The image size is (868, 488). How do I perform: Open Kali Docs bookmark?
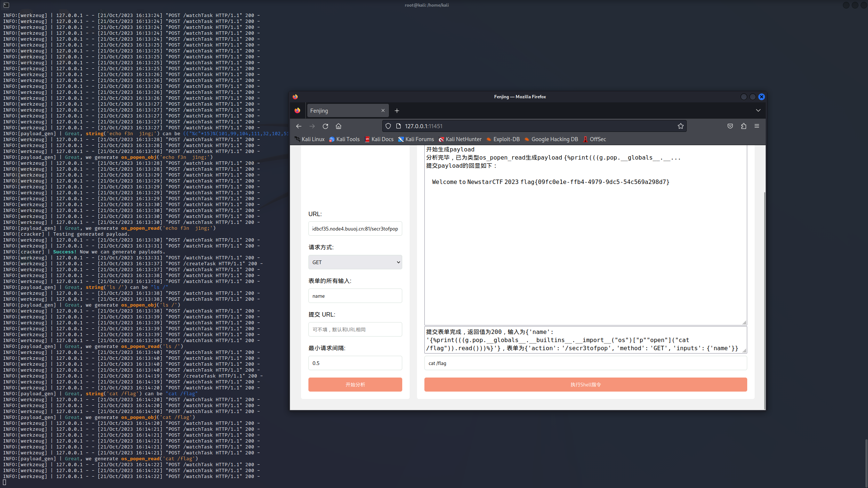coord(379,139)
